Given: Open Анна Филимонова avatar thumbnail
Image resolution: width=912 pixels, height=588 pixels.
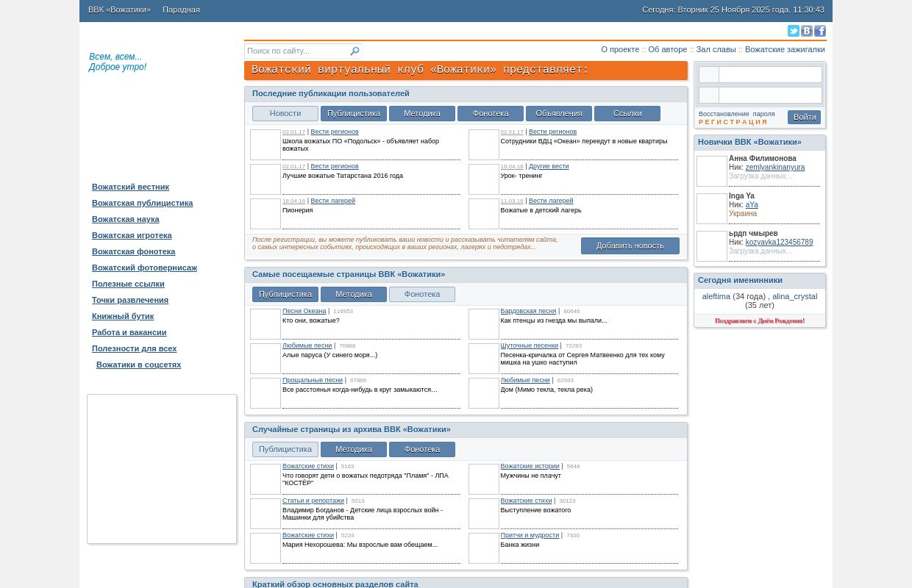Looking at the screenshot, I should pos(711,171).
